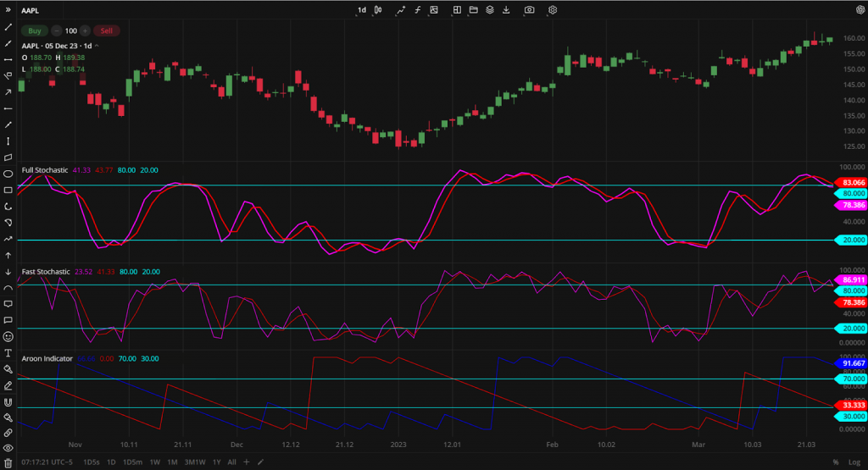Click the Fast Stochastic indicator label
868x470 pixels.
coord(46,272)
